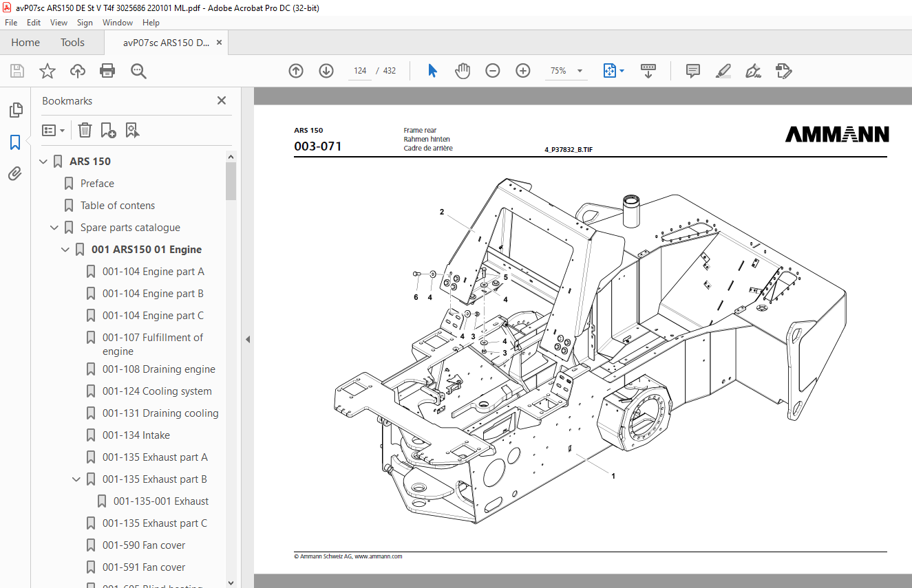Image resolution: width=912 pixels, height=588 pixels.
Task: Open the 001-107 Fulfillment of engine bookmark
Action: point(153,345)
